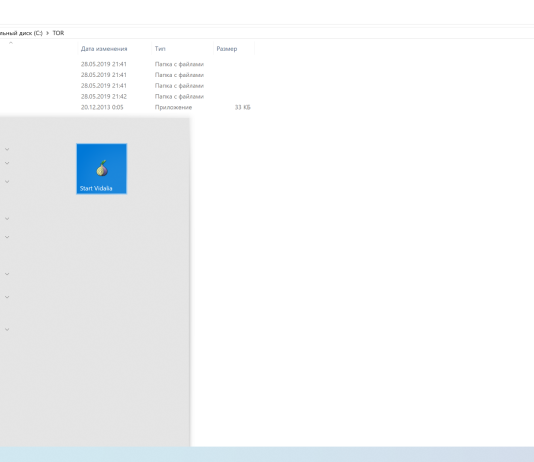The image size is (534, 462).
Task: Sort by the Дата изменения column
Action: point(104,49)
